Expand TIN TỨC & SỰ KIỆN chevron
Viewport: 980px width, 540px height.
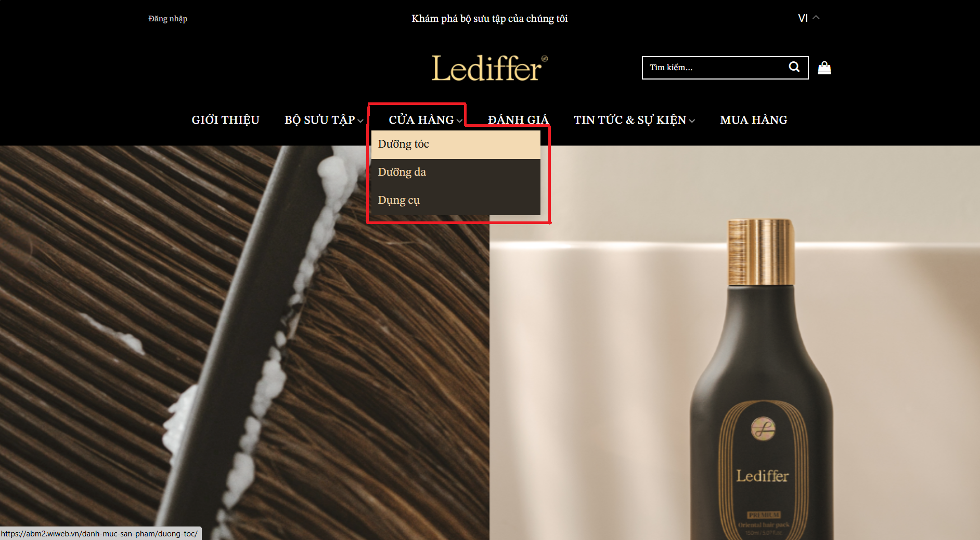click(x=692, y=121)
